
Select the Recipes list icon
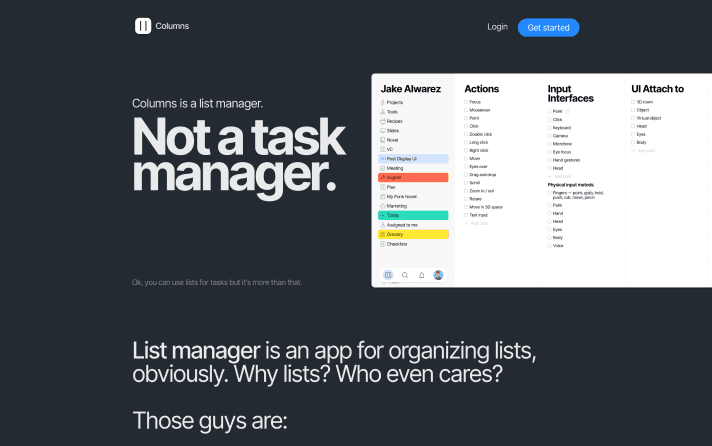pos(382,121)
